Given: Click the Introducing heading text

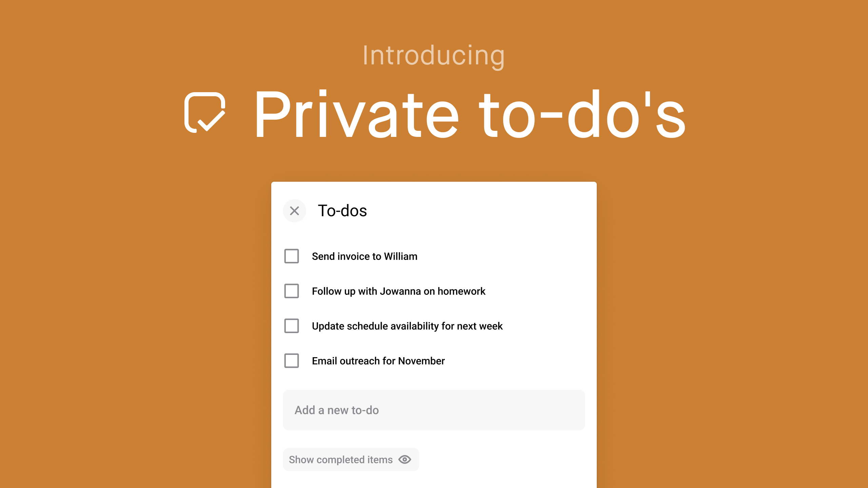Looking at the screenshot, I should point(434,55).
